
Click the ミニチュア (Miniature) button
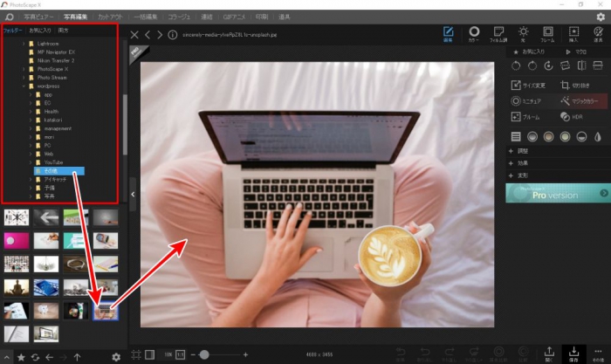pyautogui.click(x=526, y=101)
